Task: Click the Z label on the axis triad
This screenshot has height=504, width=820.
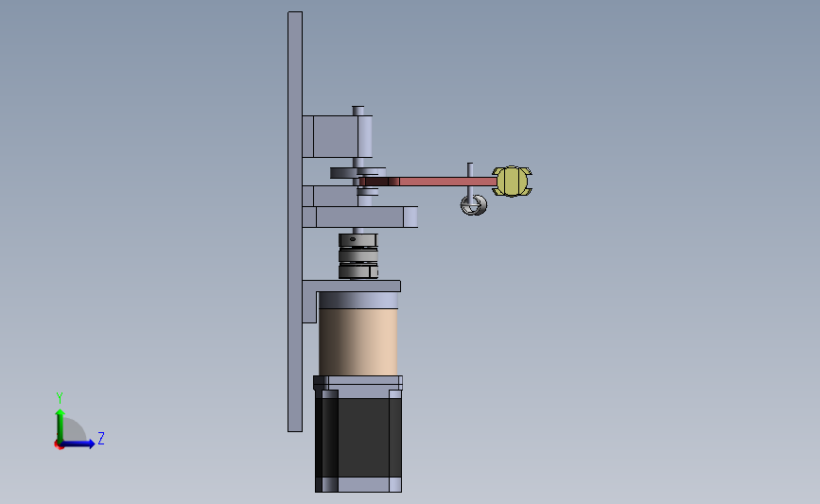Action: click(101, 438)
